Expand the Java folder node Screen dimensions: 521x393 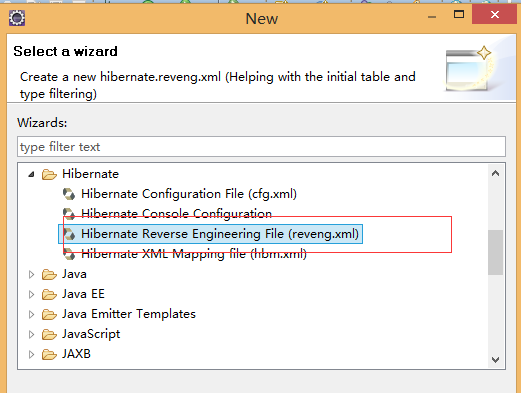31,274
